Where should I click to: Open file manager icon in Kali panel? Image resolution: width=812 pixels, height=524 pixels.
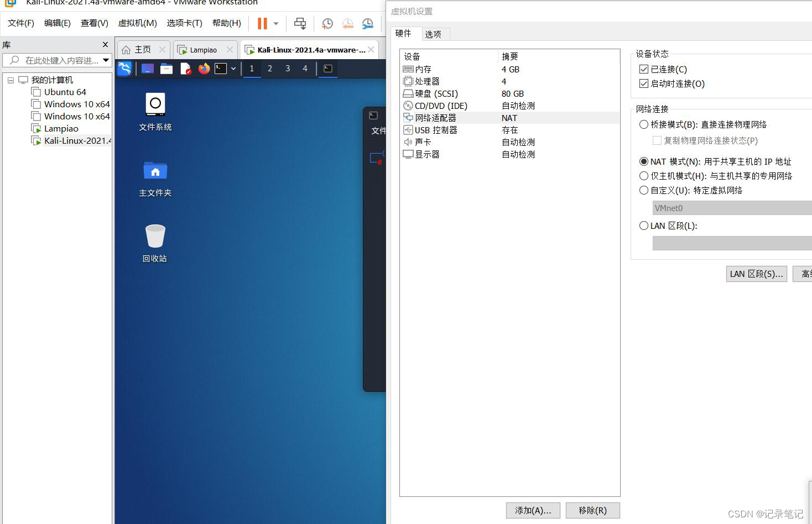[166, 69]
